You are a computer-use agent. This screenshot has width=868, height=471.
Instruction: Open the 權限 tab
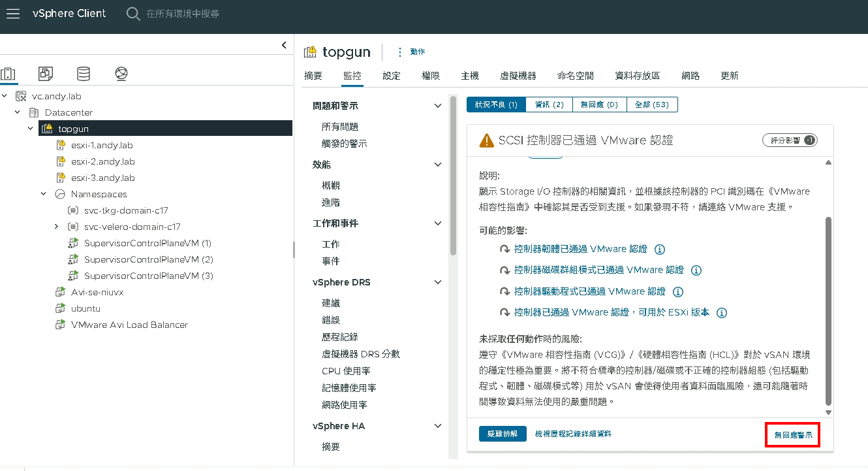tap(431, 76)
